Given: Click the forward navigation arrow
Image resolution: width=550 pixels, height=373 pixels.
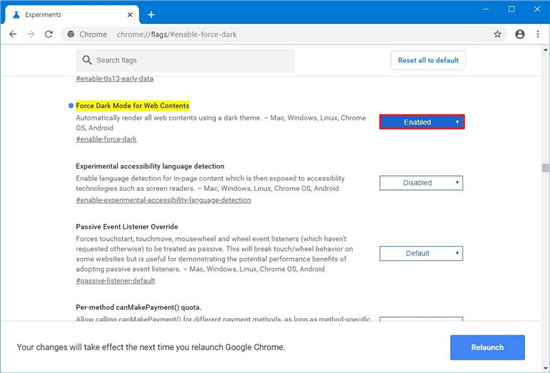Looking at the screenshot, I should click(31, 34).
